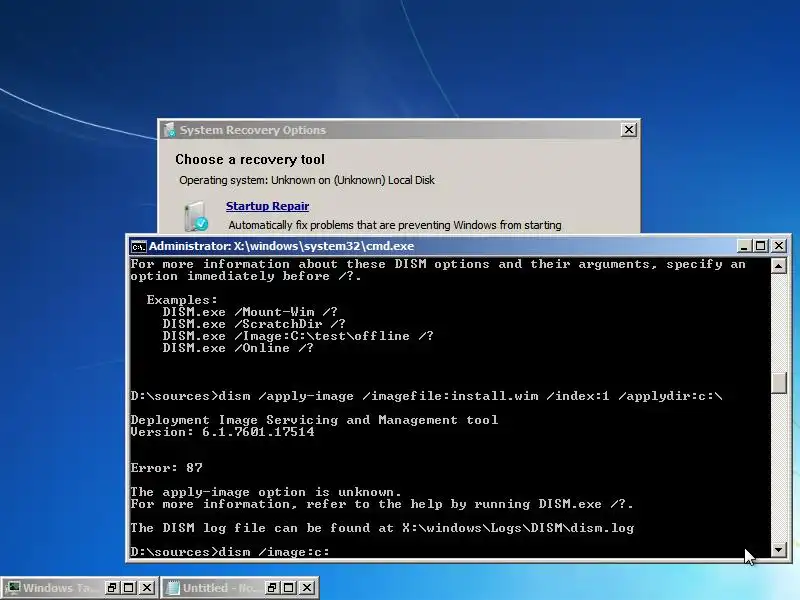Click the 'Error: 87' line
This screenshot has width=800, height=600.
pyautogui.click(x=166, y=467)
